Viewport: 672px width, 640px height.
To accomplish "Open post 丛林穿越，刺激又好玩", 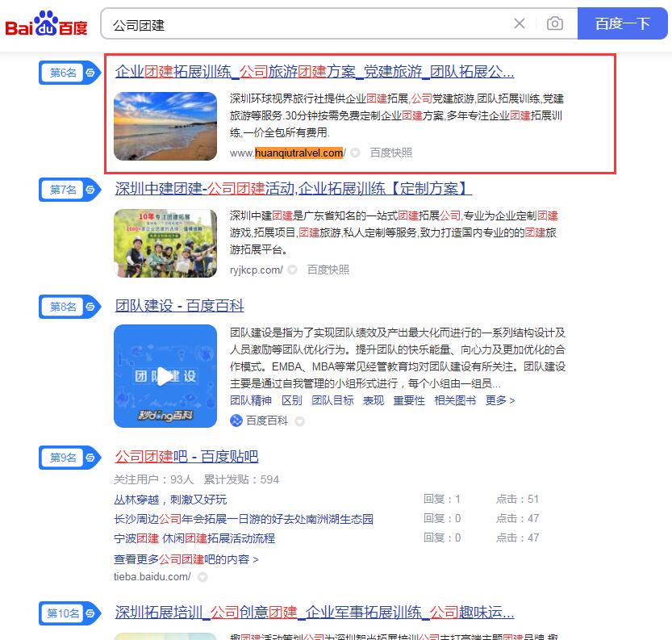I will (x=170, y=500).
